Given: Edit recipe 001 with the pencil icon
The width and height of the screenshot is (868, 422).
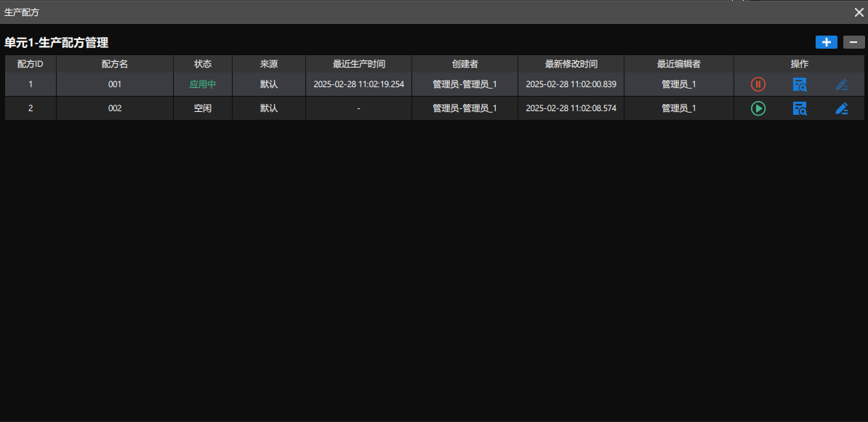Looking at the screenshot, I should [842, 84].
